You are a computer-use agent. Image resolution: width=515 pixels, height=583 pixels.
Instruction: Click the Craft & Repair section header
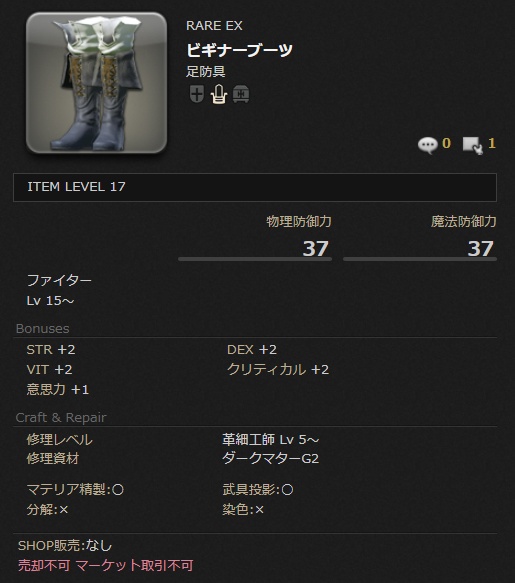[61, 418]
